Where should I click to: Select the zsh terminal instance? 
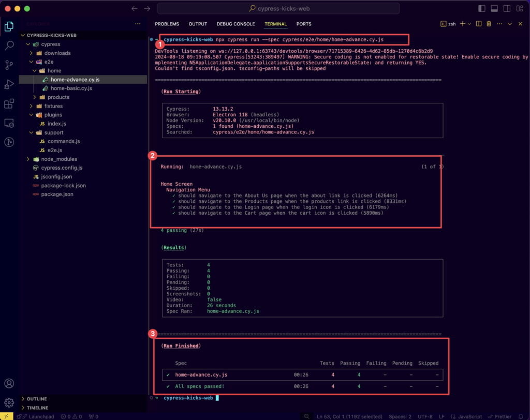(x=448, y=24)
